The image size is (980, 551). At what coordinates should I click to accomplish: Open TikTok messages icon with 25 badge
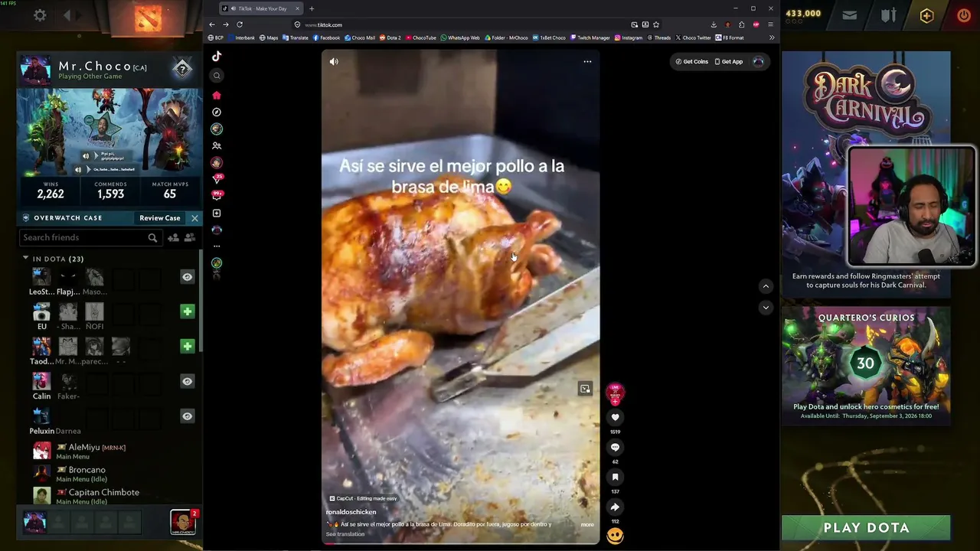tap(217, 179)
